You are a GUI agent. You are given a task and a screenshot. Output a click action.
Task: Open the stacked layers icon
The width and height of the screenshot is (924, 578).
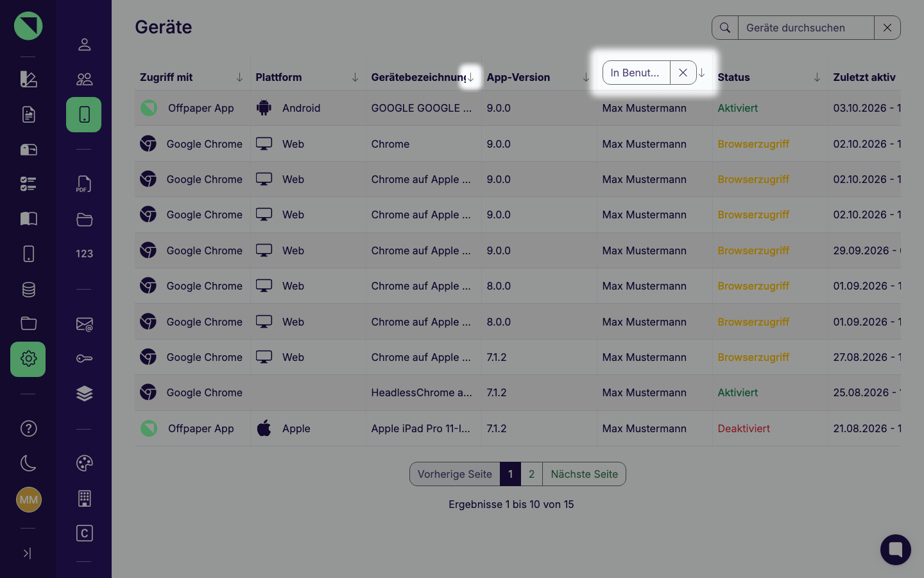coord(84,394)
